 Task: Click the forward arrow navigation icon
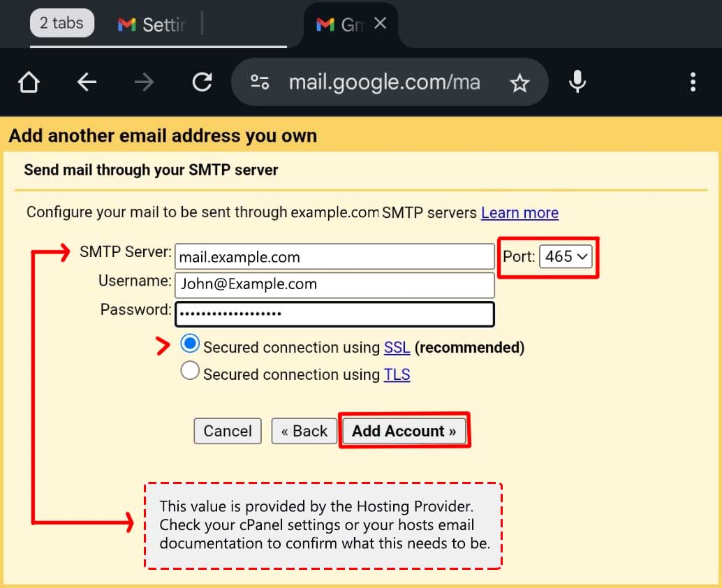[144, 82]
